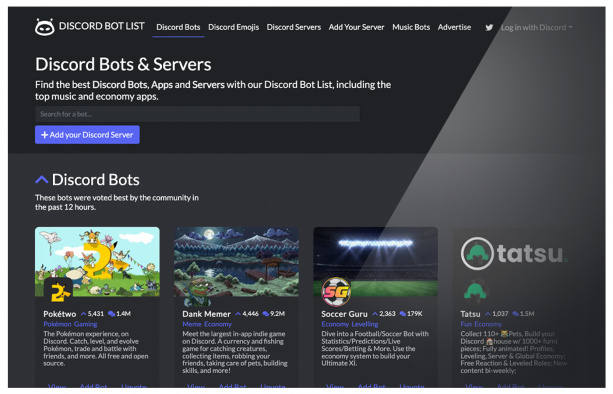This screenshot has width=613, height=394.
Task: Choose Add Your Server in the navbar
Action: [356, 27]
